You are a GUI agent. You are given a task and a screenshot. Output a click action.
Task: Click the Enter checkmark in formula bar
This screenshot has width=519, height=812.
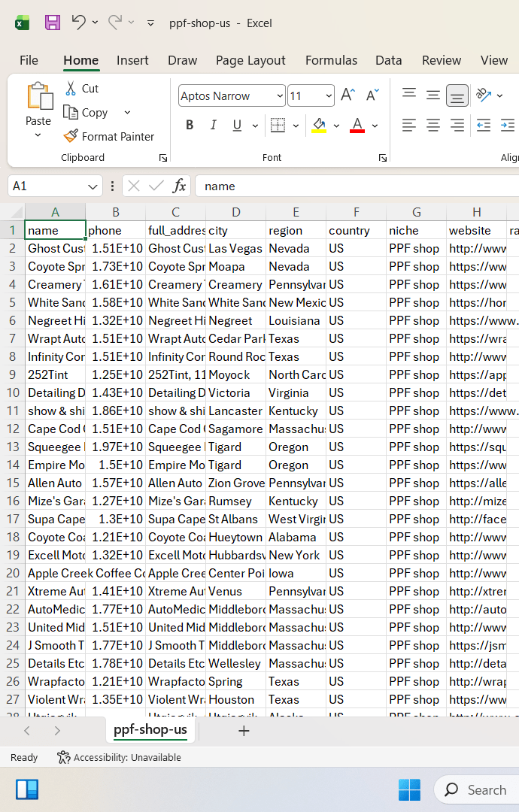[x=156, y=186]
